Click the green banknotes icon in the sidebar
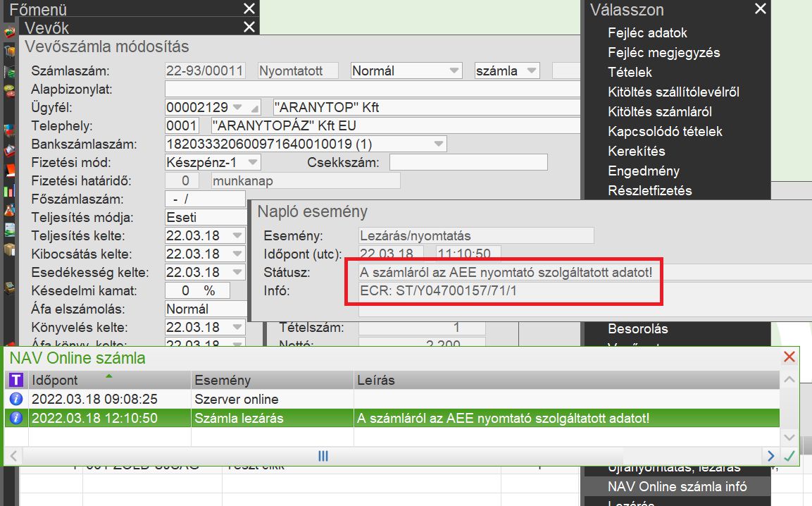Image resolution: width=812 pixels, height=506 pixels. 9,72
